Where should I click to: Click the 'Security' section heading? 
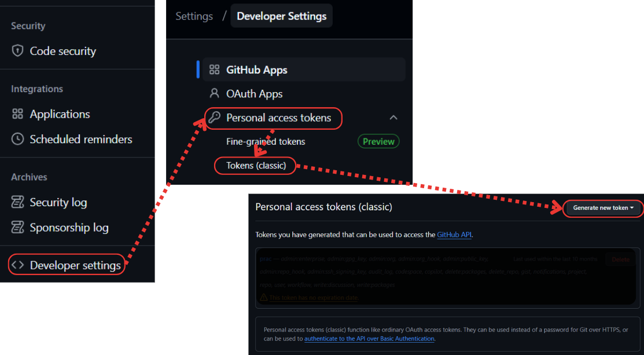(28, 26)
